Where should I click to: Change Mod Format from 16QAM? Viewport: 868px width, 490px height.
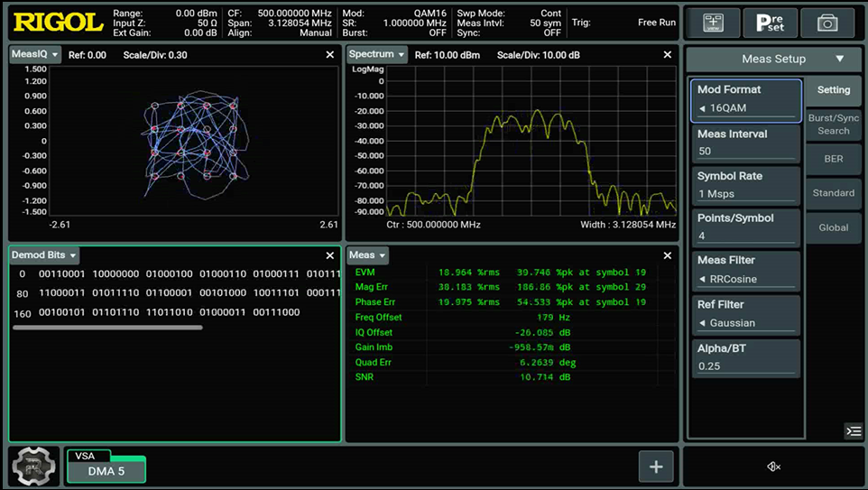[x=745, y=101]
